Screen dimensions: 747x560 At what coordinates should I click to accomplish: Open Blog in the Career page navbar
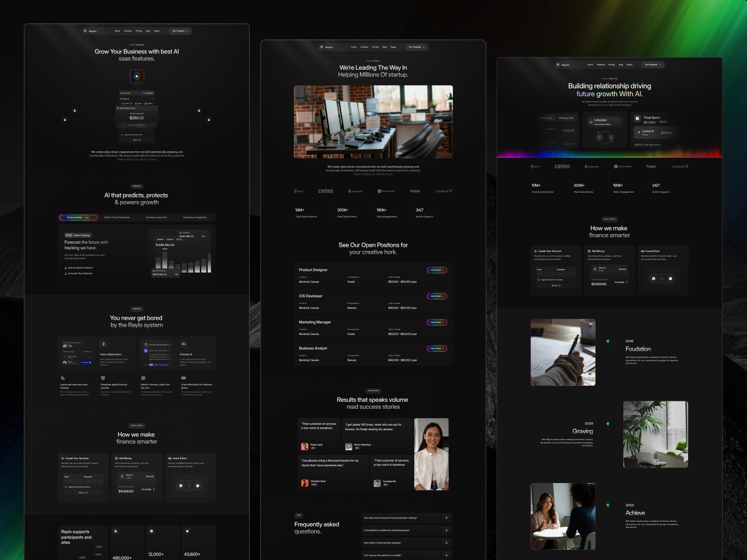(x=384, y=47)
